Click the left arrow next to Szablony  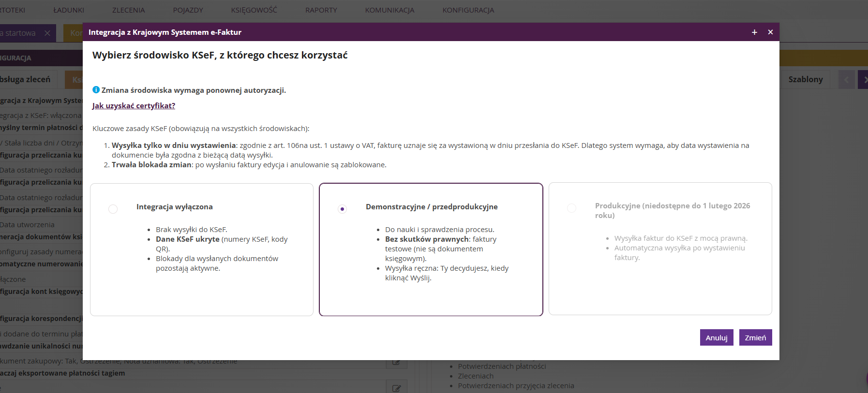[847, 79]
